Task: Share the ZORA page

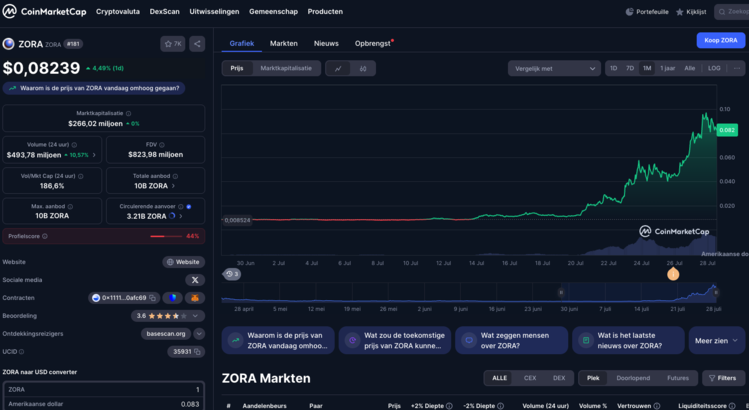Action: point(197,44)
